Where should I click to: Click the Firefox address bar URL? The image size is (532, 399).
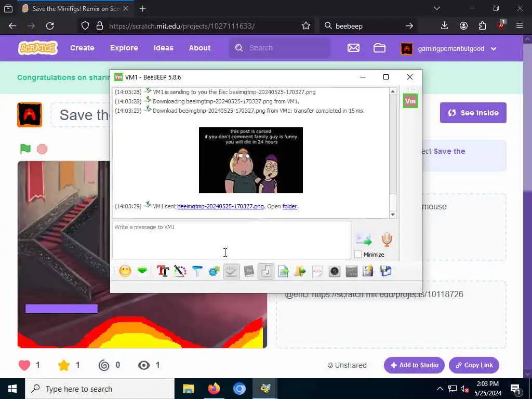[182, 26]
